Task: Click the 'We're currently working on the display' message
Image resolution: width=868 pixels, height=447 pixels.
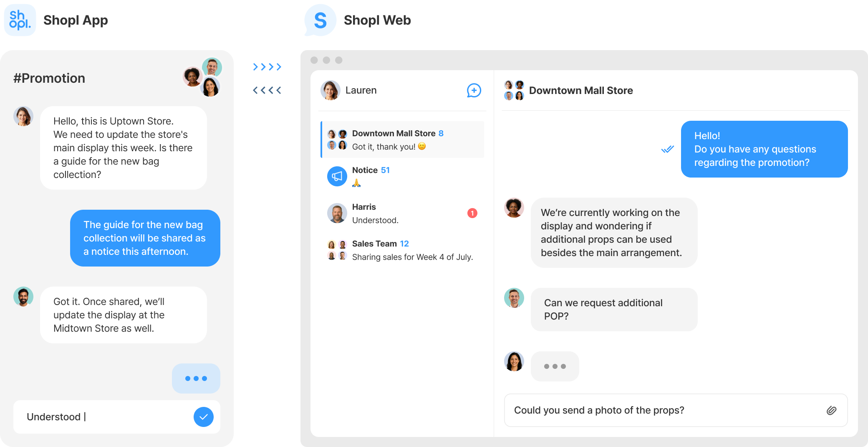Action: pos(614,233)
